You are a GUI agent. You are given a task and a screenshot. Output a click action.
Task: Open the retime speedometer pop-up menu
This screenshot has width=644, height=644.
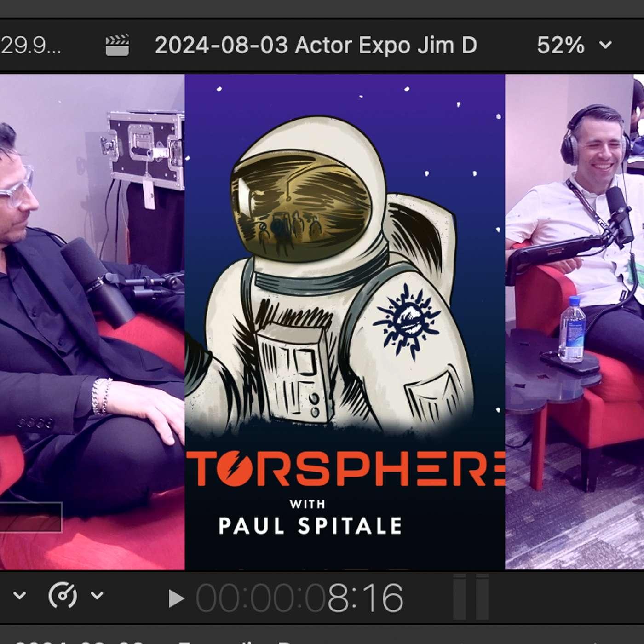click(x=75, y=595)
